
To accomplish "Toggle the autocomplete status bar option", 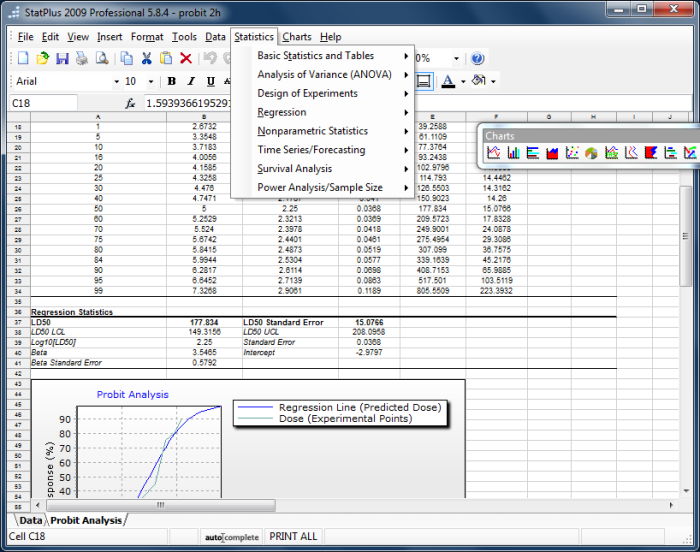I will tap(232, 537).
